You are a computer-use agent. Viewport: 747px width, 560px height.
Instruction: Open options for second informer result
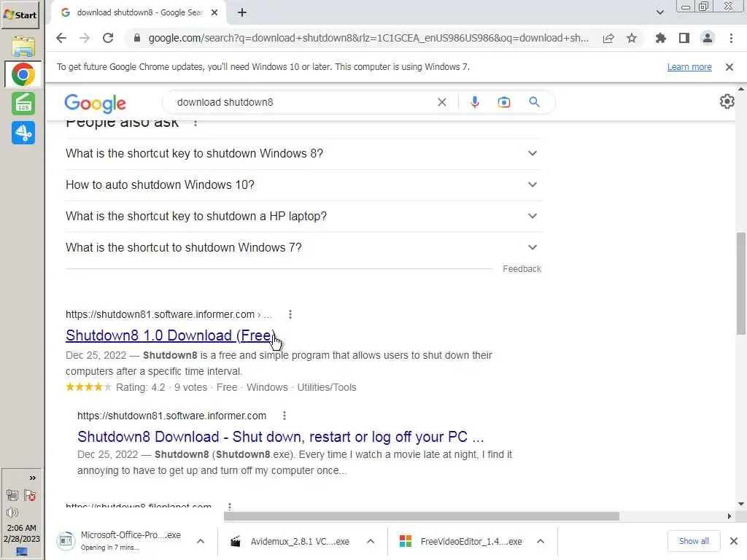coord(285,416)
